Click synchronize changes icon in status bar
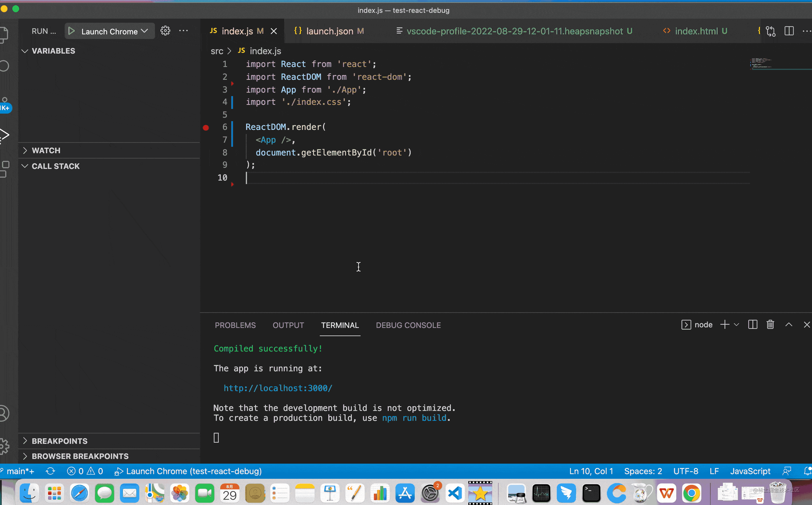 50,471
